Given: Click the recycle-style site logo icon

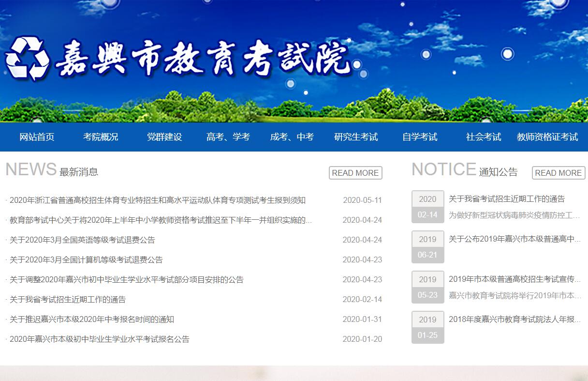Looking at the screenshot, I should coord(27,58).
